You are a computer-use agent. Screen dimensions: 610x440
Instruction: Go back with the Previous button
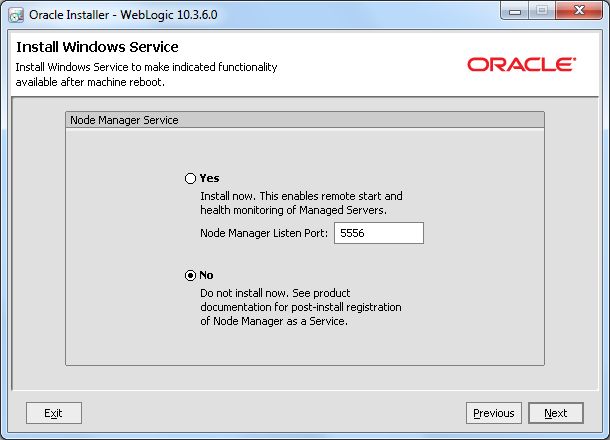tap(494, 413)
